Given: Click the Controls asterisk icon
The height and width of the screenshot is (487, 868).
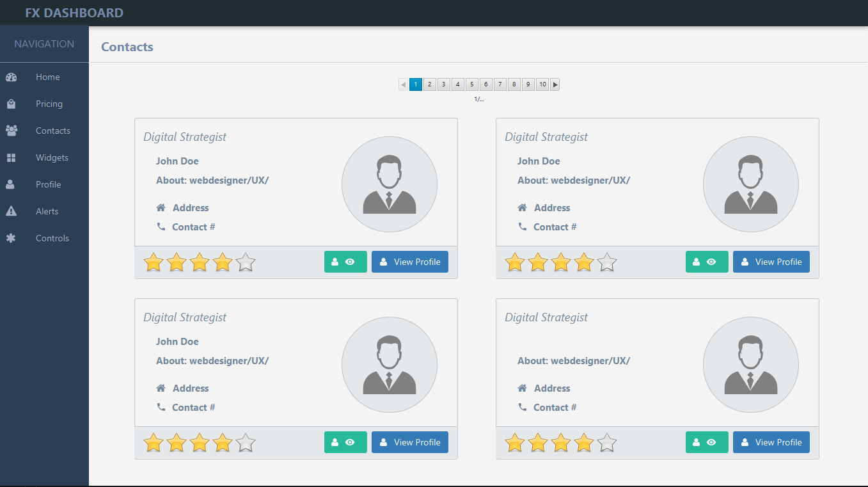Looking at the screenshot, I should coord(12,237).
